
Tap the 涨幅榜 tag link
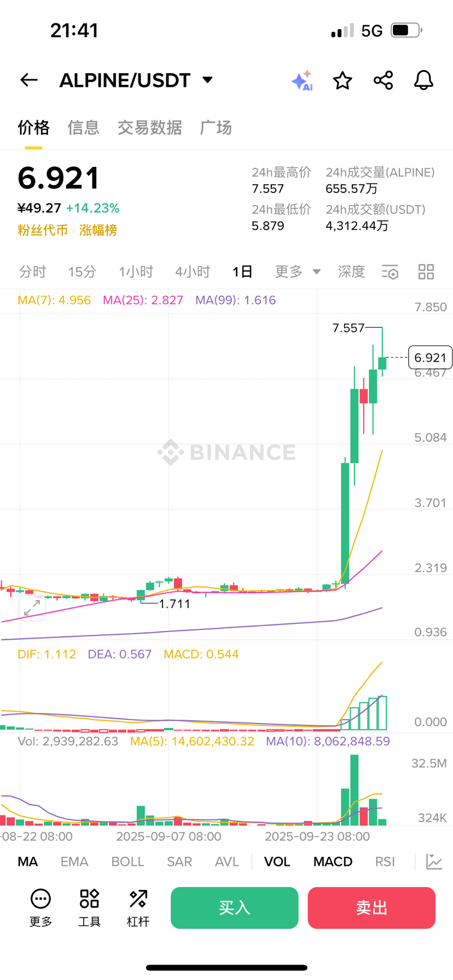(x=98, y=230)
